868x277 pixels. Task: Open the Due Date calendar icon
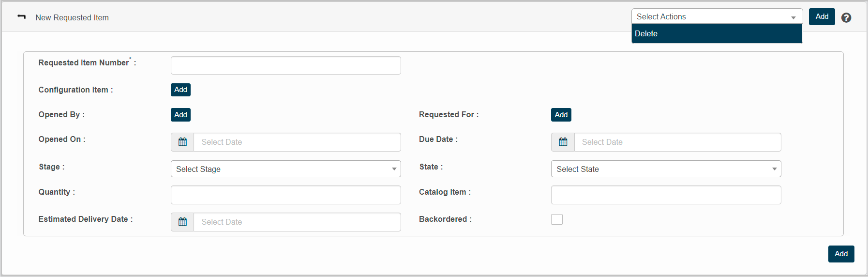(563, 142)
